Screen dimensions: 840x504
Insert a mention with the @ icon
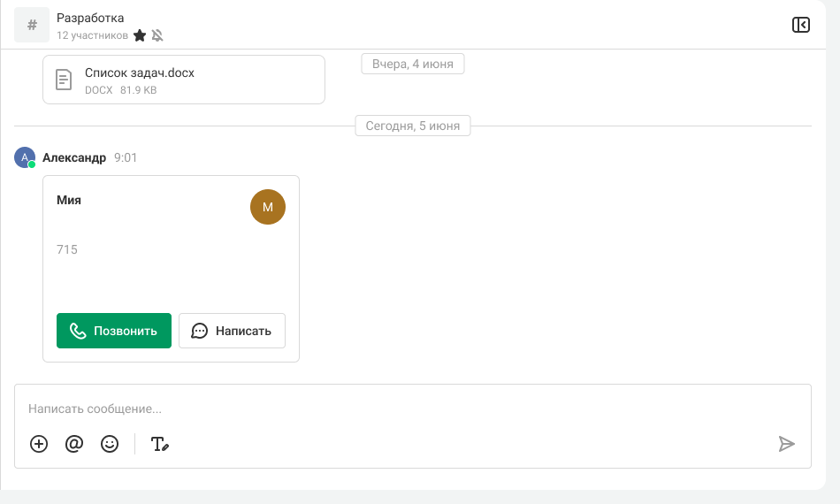[74, 444]
